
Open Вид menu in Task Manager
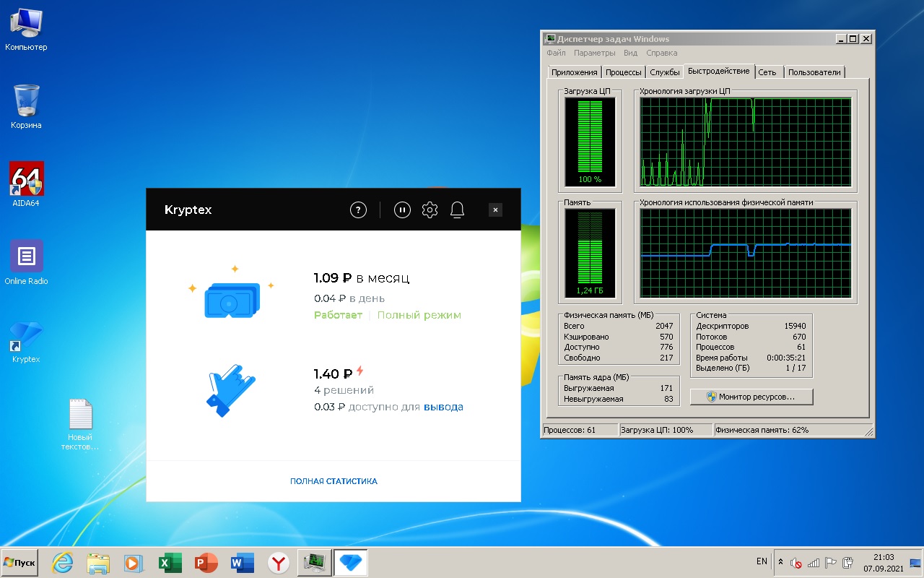[630, 53]
